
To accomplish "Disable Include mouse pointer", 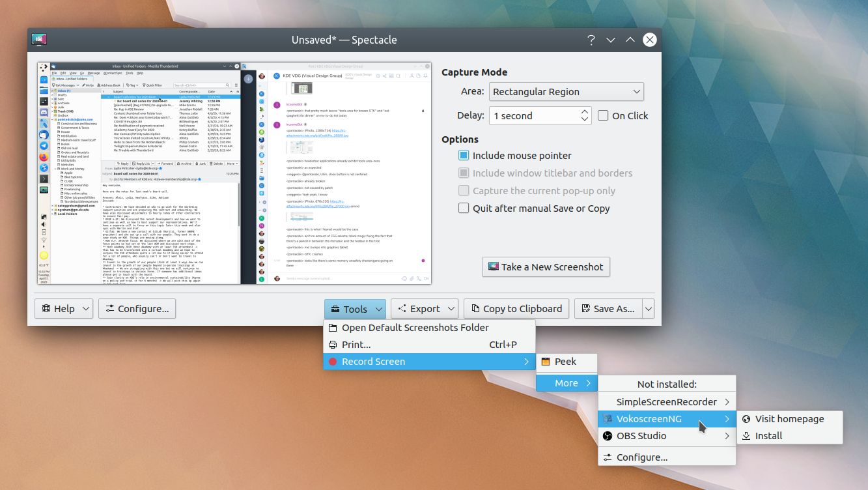I will [x=464, y=156].
